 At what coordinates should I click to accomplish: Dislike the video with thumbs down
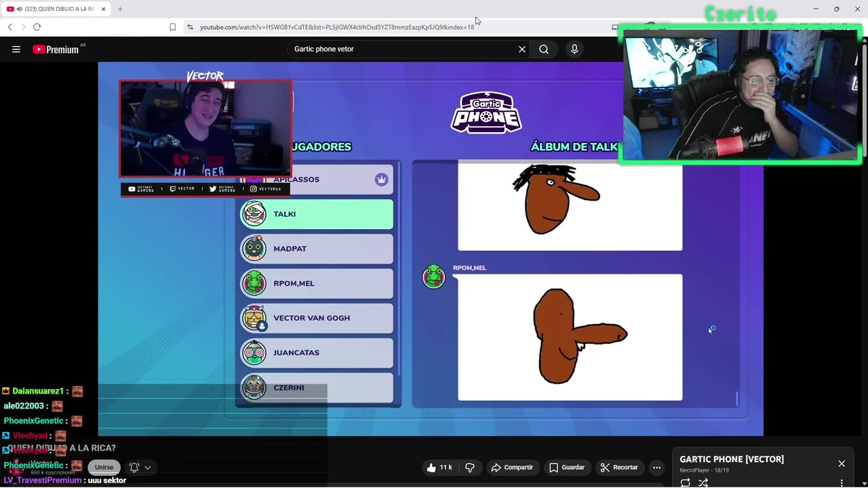pos(470,467)
